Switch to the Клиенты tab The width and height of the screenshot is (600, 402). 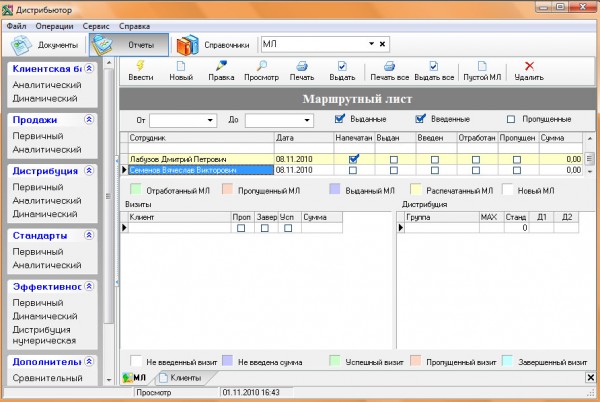click(184, 377)
